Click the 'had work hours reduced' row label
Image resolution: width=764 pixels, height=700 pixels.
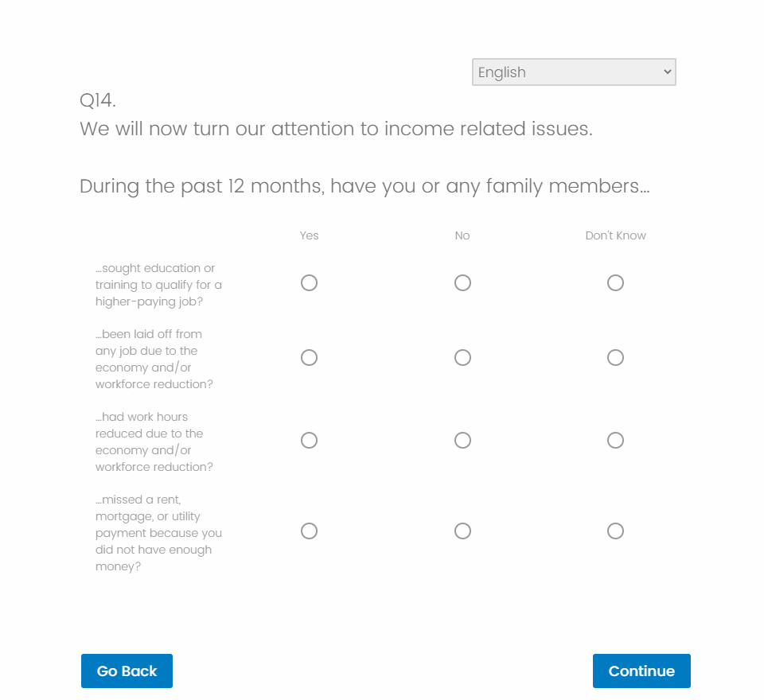point(154,441)
